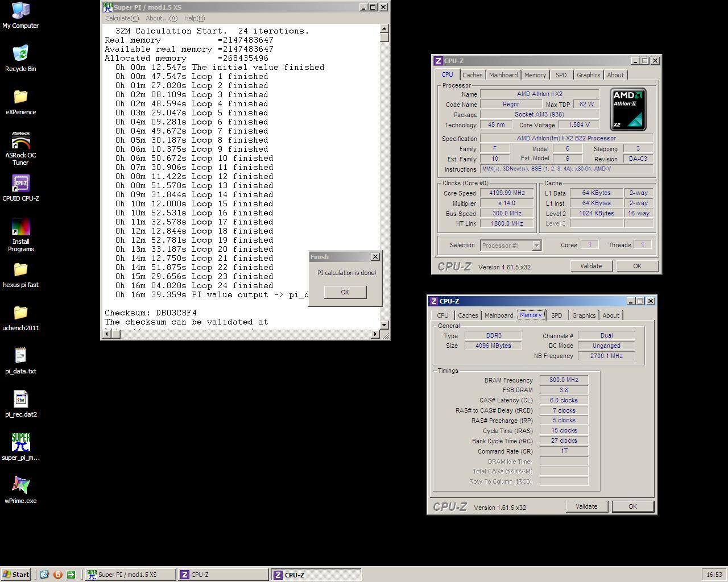This screenshot has width=728, height=582.
Task: Open Mainboard tab in lower CPU-Z window
Action: 499,315
